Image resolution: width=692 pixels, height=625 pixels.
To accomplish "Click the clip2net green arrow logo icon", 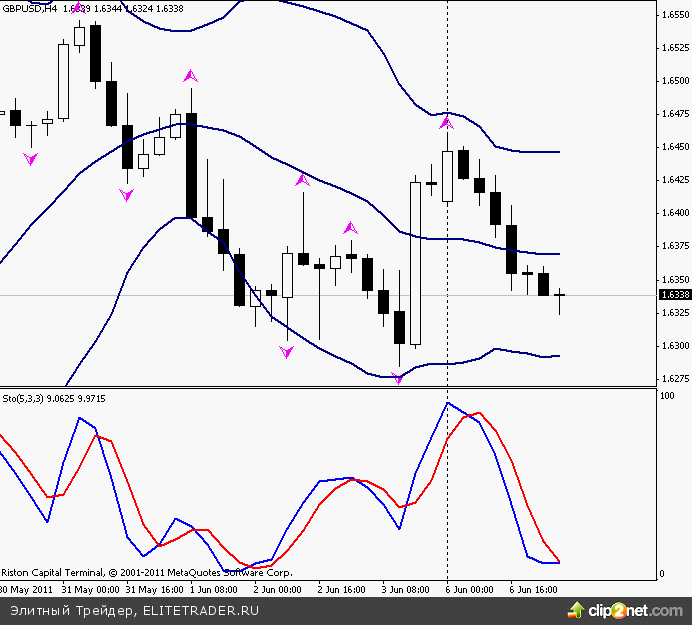I will [574, 609].
